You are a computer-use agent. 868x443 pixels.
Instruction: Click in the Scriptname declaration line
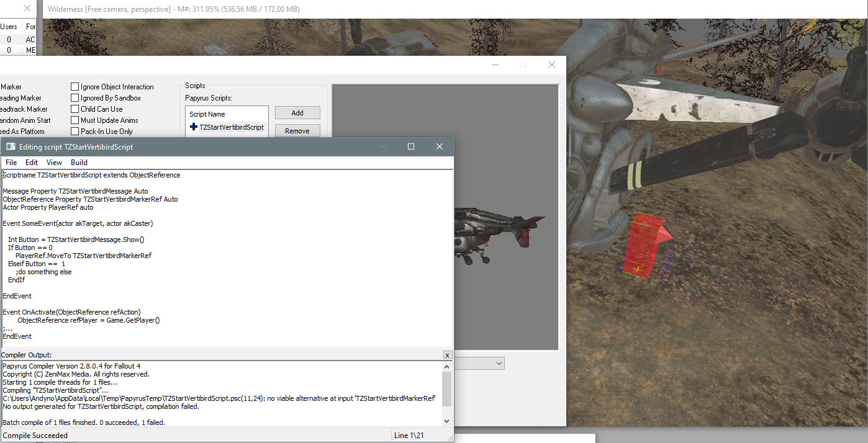coord(92,175)
